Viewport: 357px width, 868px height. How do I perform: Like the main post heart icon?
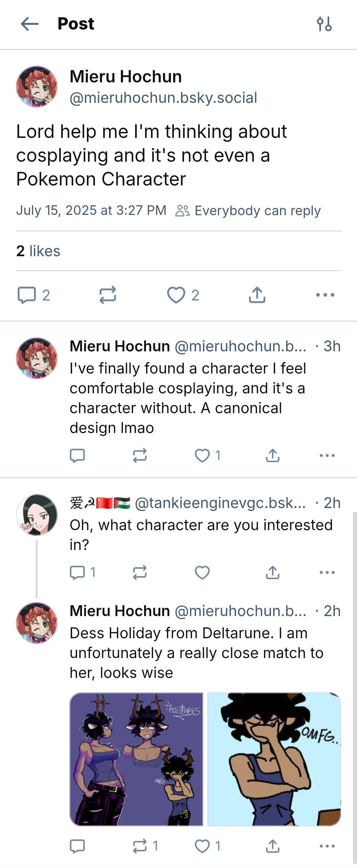click(176, 295)
